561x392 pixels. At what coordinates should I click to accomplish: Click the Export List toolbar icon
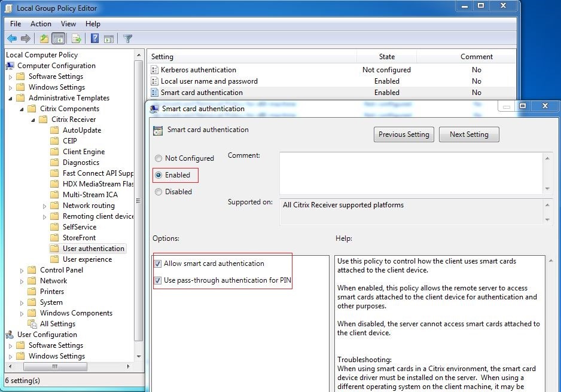click(x=77, y=38)
